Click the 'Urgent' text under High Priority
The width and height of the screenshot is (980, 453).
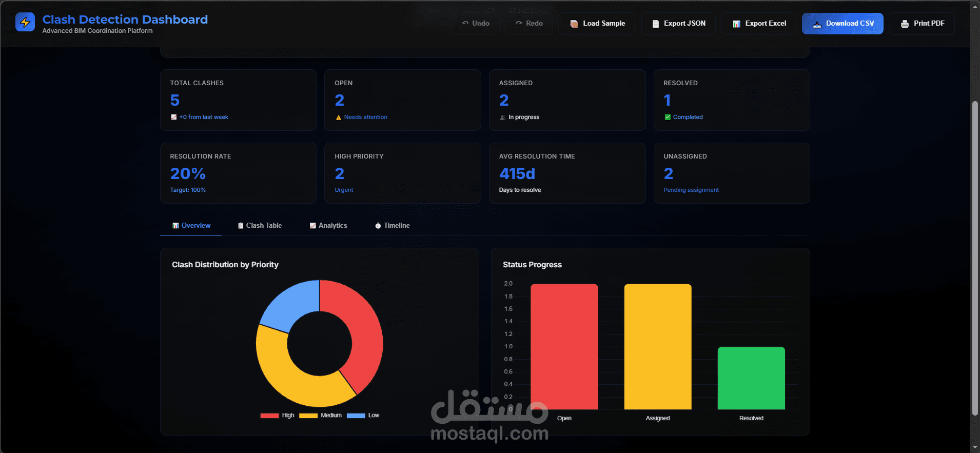[x=344, y=190]
